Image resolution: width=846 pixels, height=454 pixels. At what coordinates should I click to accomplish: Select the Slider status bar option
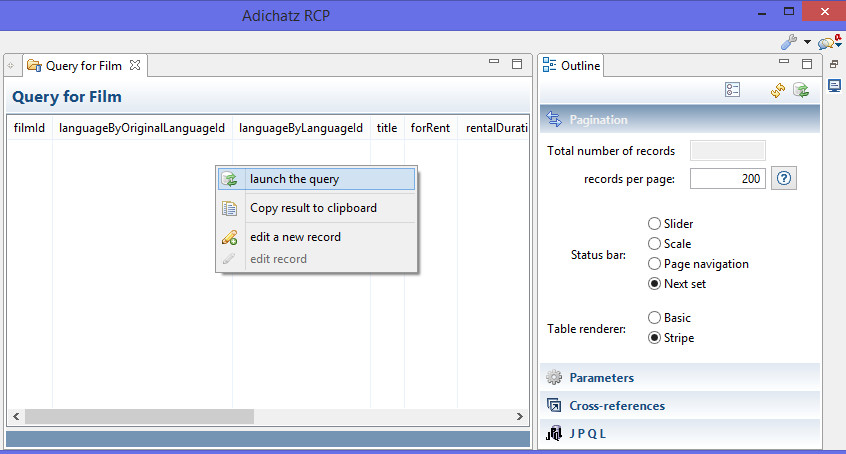655,224
